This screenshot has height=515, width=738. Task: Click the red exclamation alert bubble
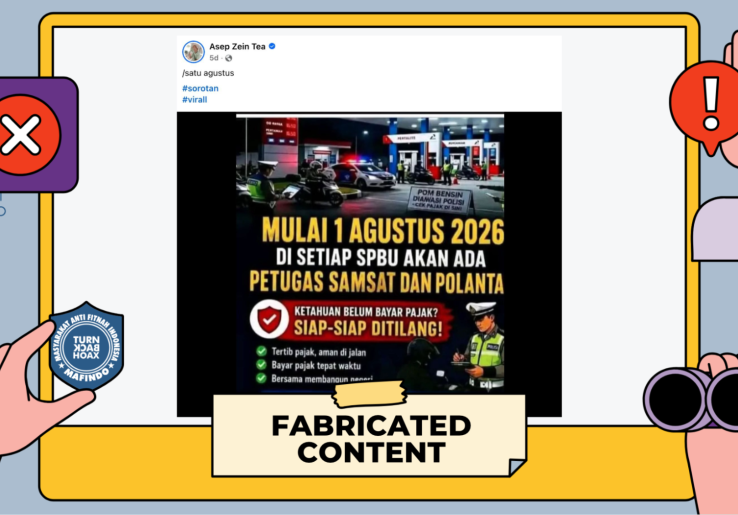707,107
